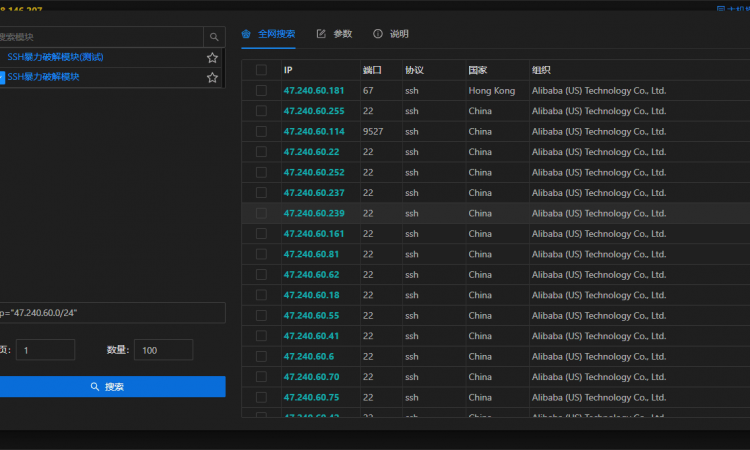Open the 说明 tab
Viewport: 750px width, 450px height.
click(399, 34)
